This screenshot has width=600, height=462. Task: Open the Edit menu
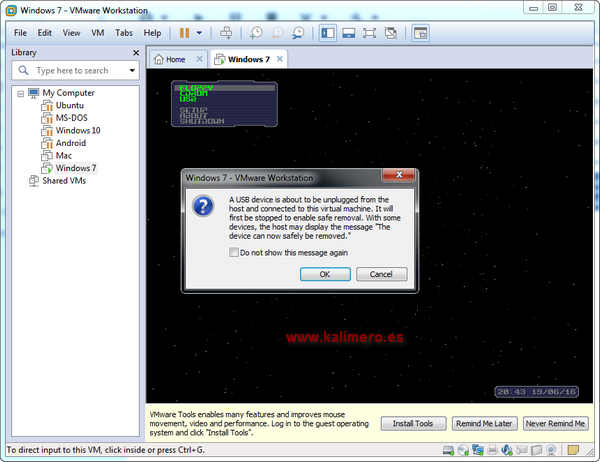44,33
